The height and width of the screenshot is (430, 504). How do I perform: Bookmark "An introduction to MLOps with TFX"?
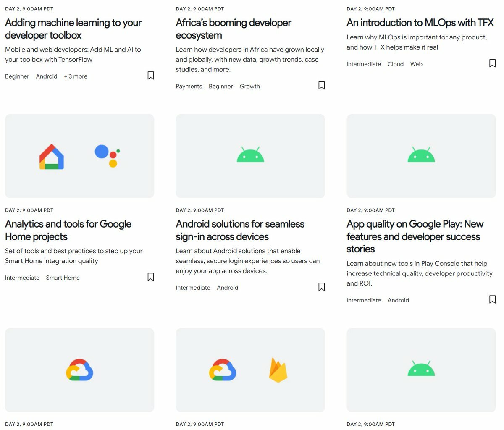(x=493, y=63)
